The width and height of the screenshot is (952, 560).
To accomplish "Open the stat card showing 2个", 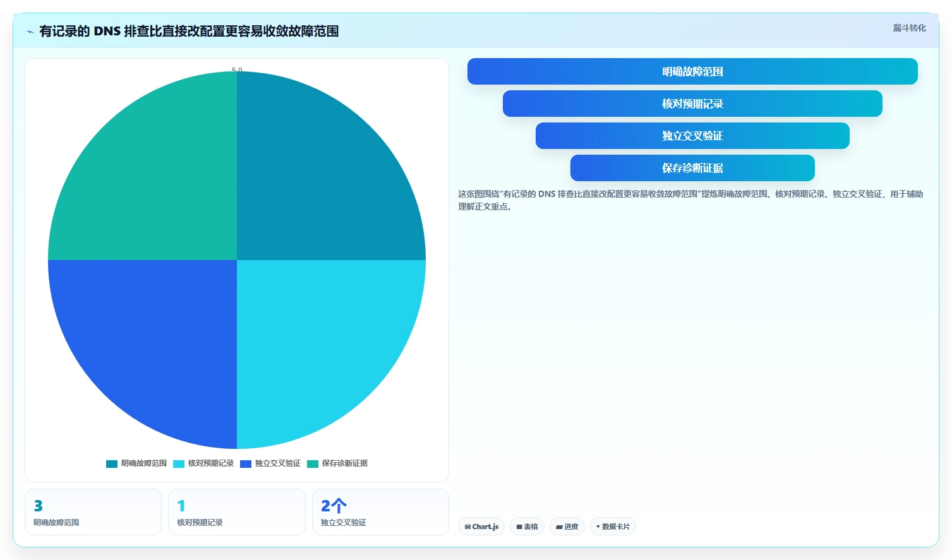I will click(380, 512).
